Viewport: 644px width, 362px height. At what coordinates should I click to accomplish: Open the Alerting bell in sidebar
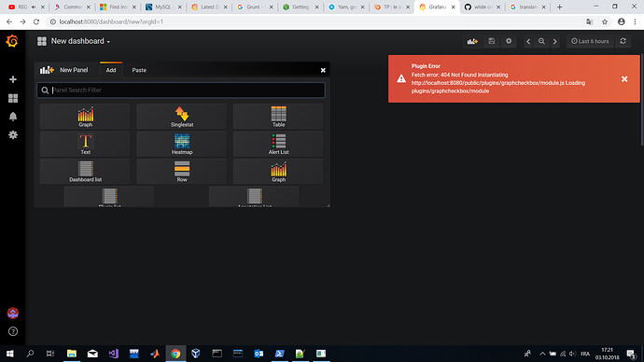pyautogui.click(x=13, y=117)
